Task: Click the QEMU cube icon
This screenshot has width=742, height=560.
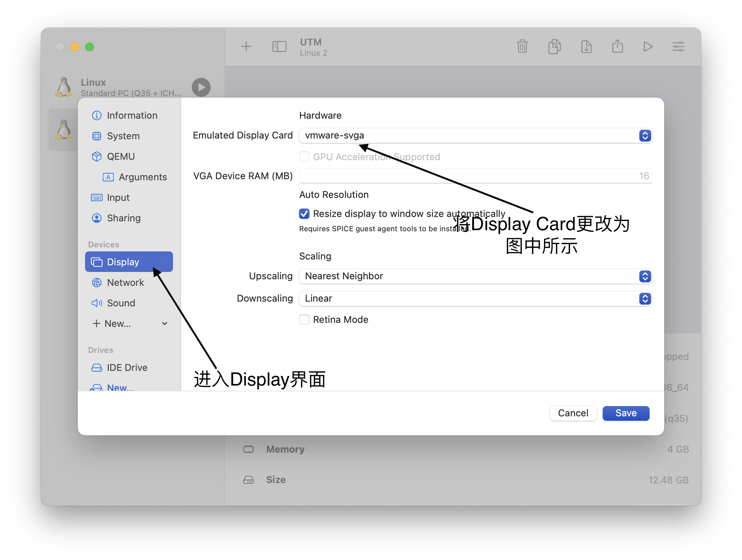Action: 96,156
